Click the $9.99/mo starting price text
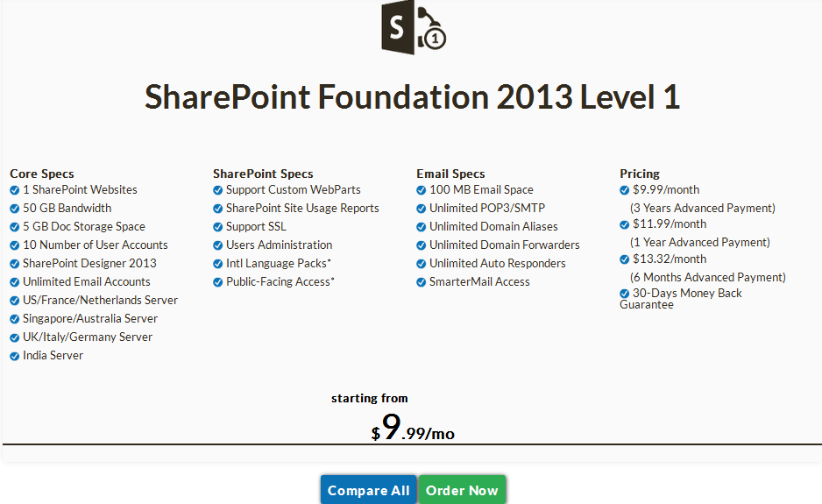 click(x=413, y=428)
